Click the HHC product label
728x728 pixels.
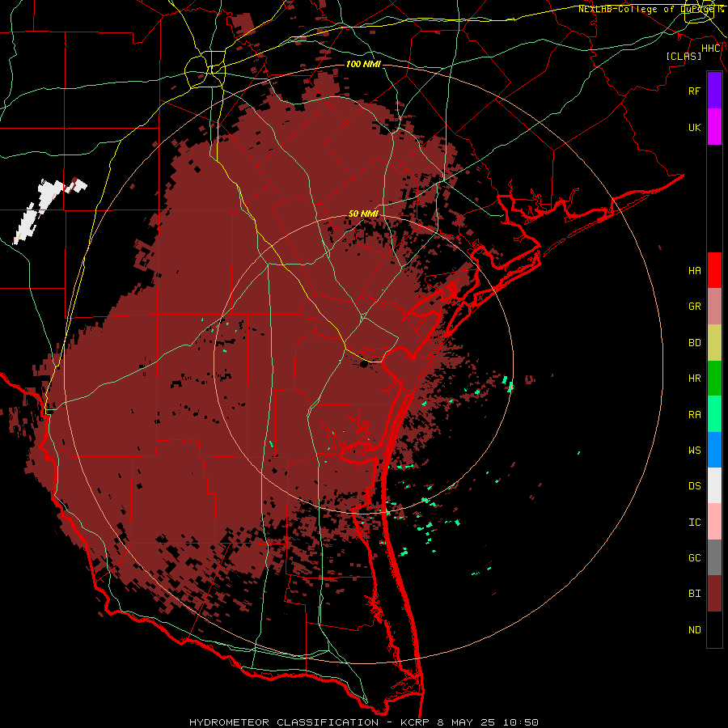[x=711, y=49]
